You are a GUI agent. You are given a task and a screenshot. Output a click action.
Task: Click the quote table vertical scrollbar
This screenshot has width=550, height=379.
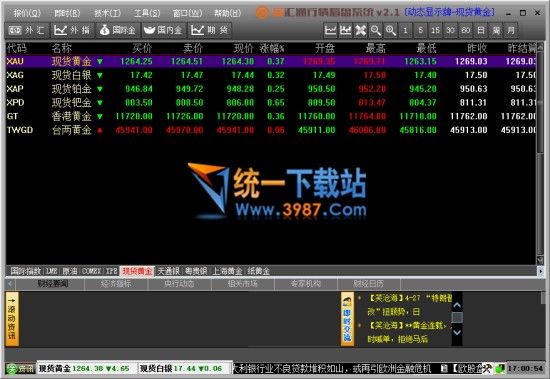[540, 153]
